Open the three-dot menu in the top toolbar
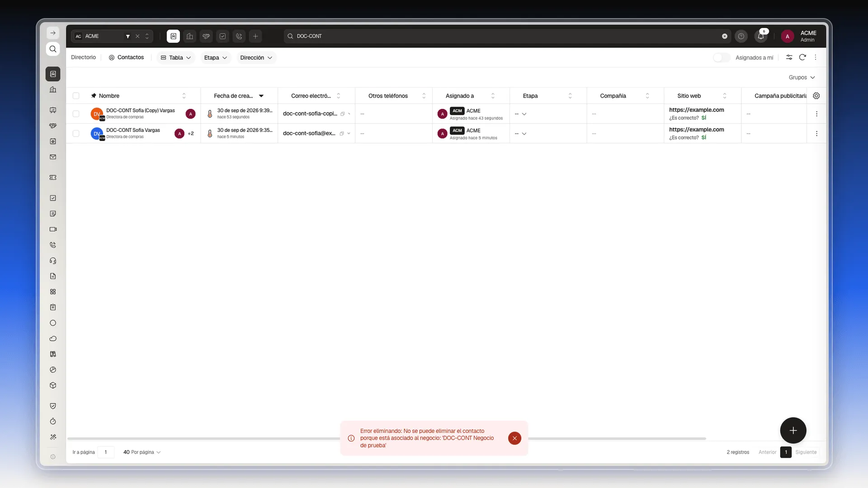Screen dimensions: 868x488 point(816,57)
